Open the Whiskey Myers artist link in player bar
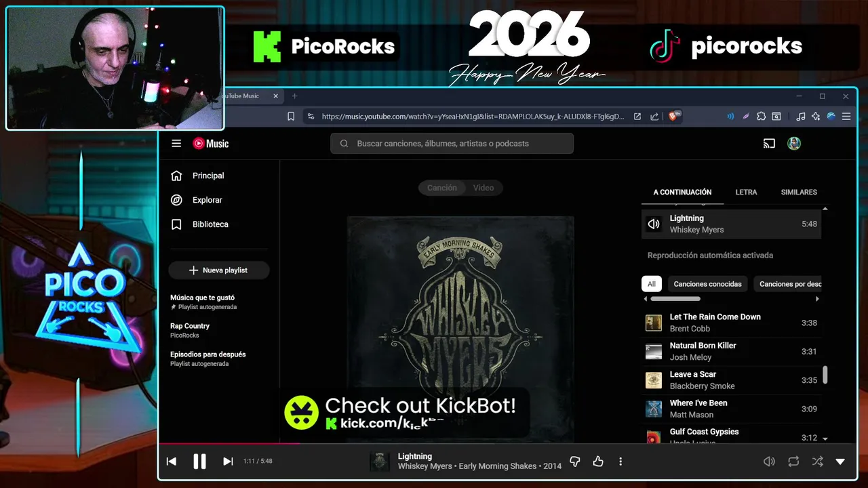The width and height of the screenshot is (868, 488). coord(425,466)
